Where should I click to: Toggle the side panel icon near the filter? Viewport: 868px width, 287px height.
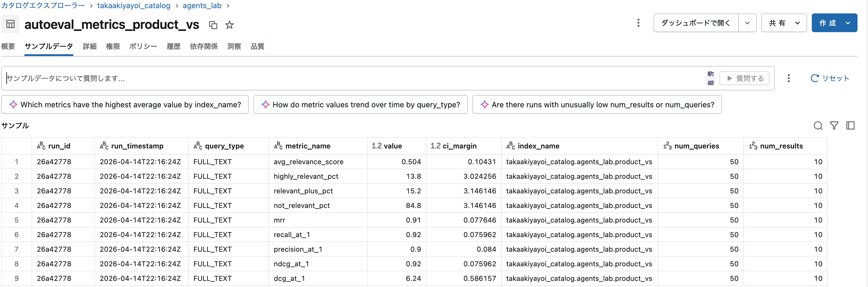[851, 125]
